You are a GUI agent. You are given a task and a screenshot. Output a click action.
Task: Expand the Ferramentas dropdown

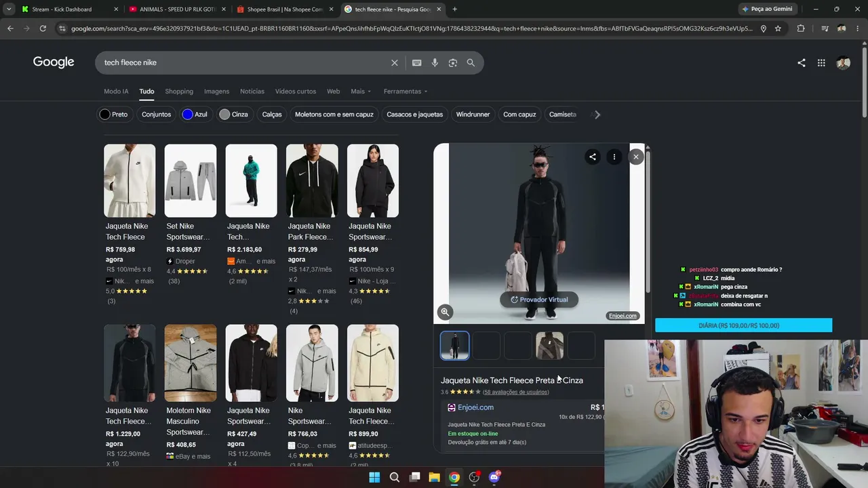click(x=406, y=91)
